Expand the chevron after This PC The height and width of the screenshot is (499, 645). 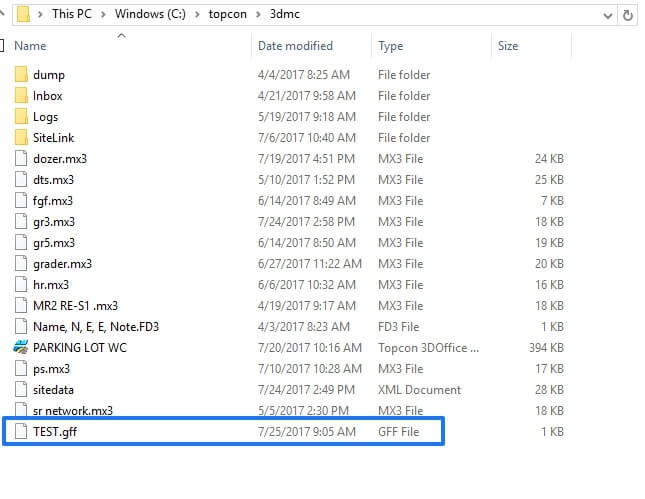click(105, 15)
